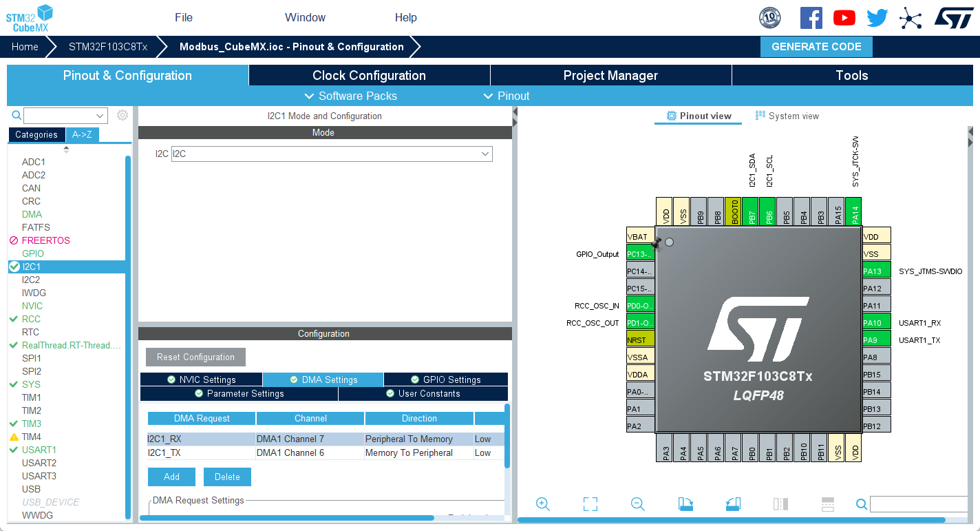Zoom in on the pinout view
Viewport: 980px width, 531px height.
tap(543, 503)
